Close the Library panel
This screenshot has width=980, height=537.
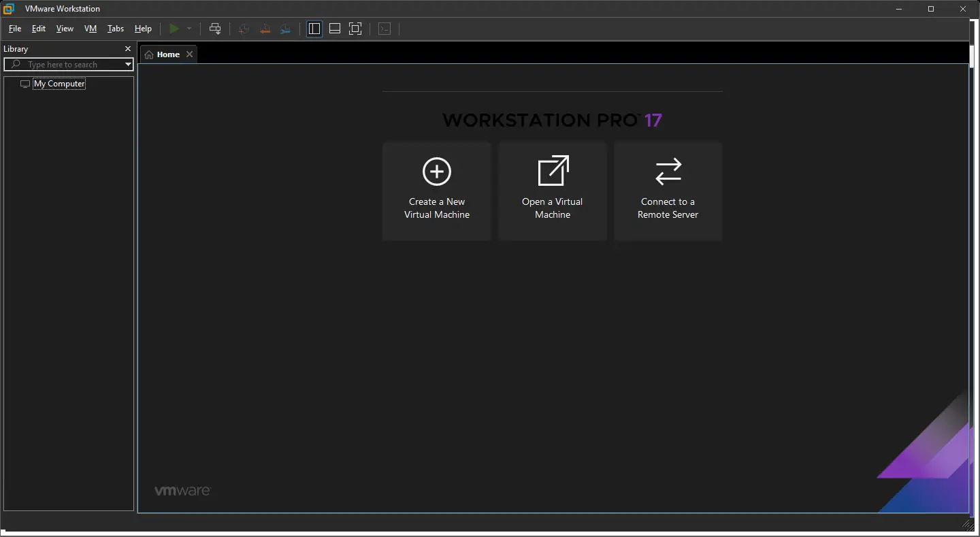click(x=127, y=48)
